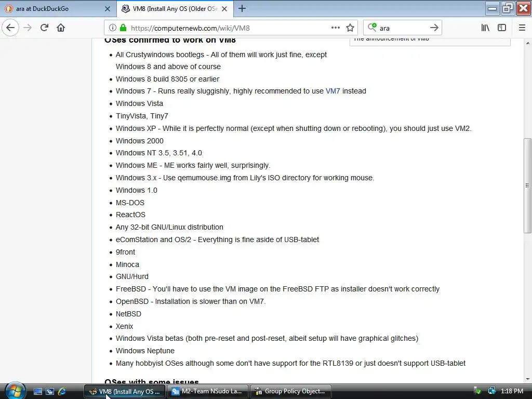
Task: Click the 'Xenix' list entry
Action: coord(124,326)
